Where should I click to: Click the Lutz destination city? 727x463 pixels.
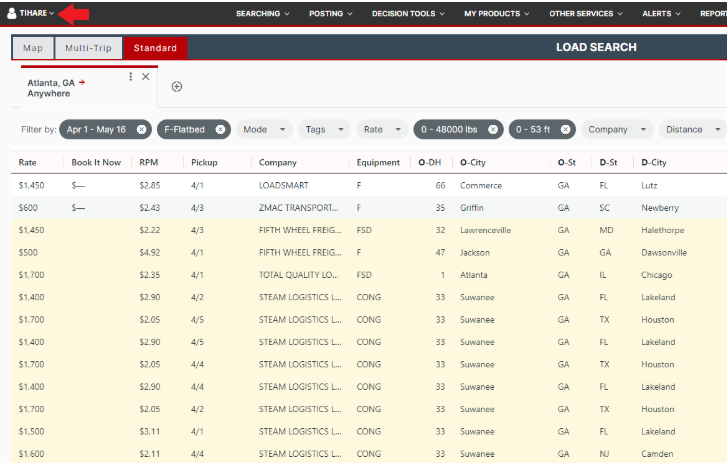[x=649, y=185]
